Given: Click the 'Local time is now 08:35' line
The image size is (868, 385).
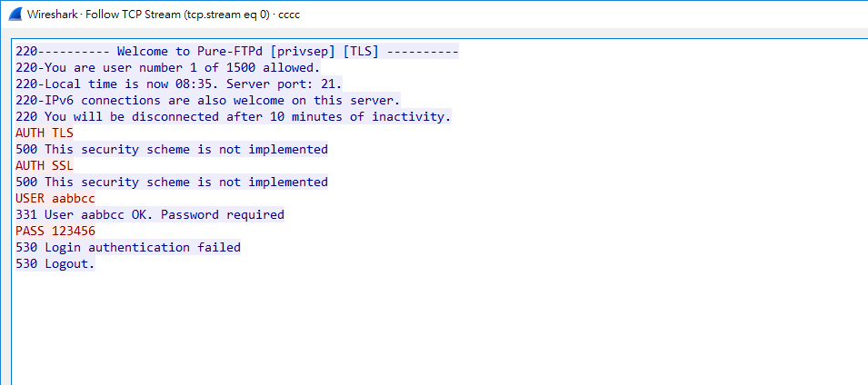Looking at the screenshot, I should (179, 84).
